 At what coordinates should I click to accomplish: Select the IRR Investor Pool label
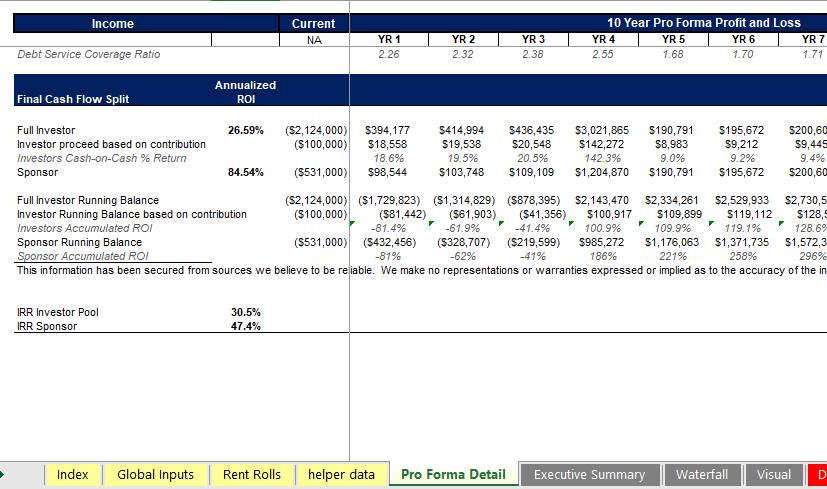[57, 312]
